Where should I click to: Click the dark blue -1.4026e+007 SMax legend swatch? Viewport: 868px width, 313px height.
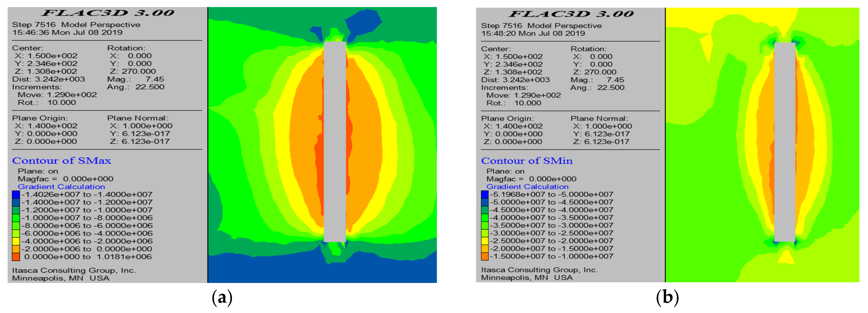coord(16,194)
